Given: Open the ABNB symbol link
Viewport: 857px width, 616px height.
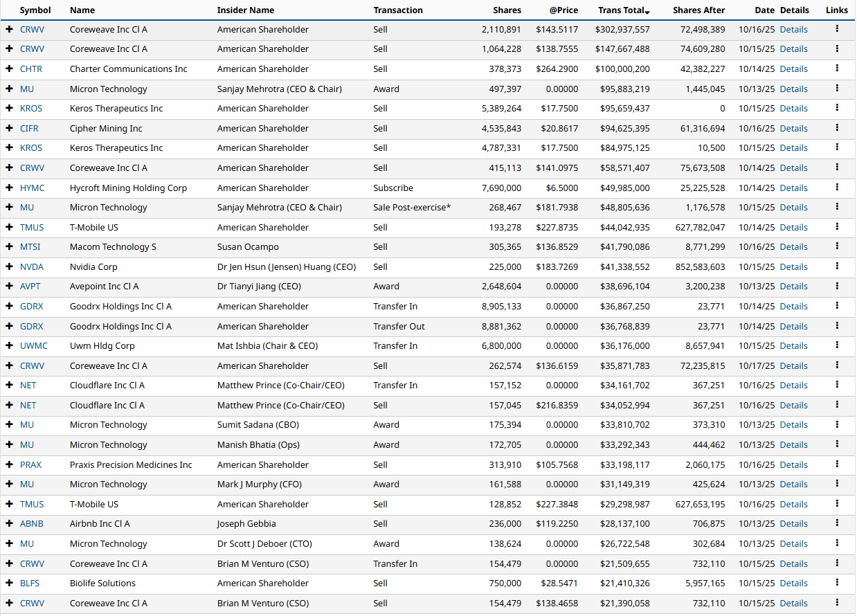Looking at the screenshot, I should pyautogui.click(x=31, y=523).
